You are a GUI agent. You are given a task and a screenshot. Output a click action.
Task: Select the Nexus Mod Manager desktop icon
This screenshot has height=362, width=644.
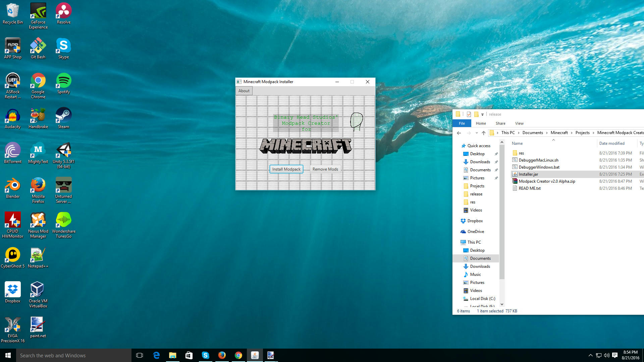point(38,225)
